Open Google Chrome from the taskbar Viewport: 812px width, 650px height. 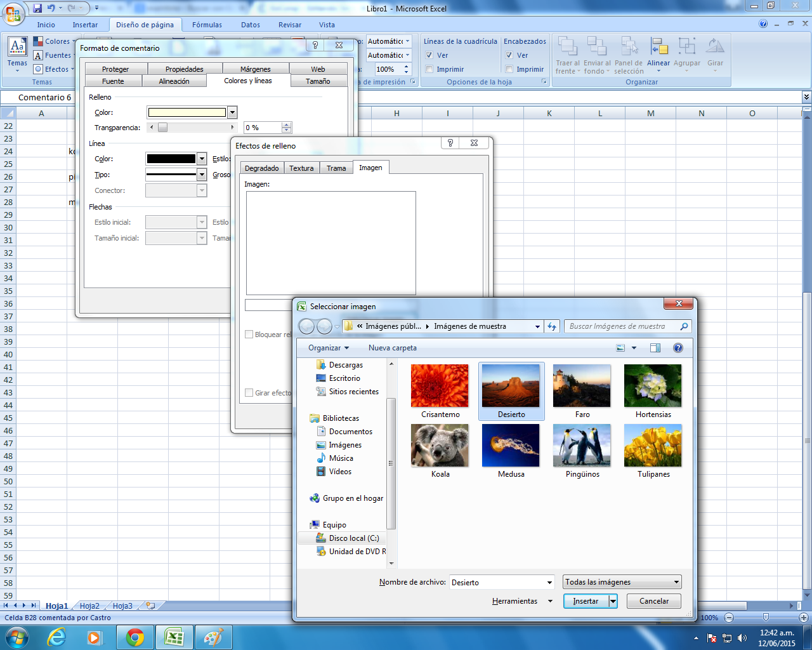[x=135, y=637]
